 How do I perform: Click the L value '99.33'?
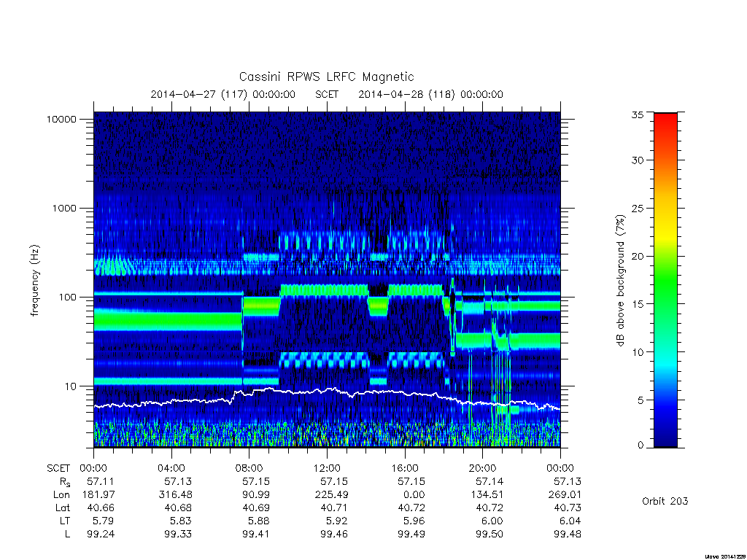tap(178, 534)
